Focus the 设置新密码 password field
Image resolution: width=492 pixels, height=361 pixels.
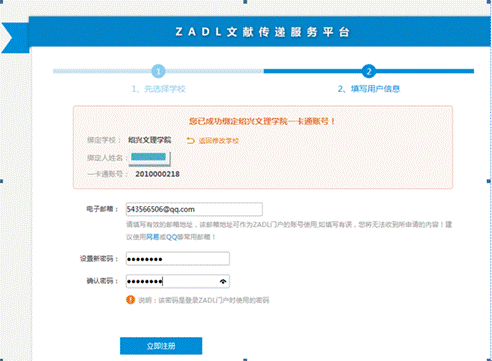178,259
